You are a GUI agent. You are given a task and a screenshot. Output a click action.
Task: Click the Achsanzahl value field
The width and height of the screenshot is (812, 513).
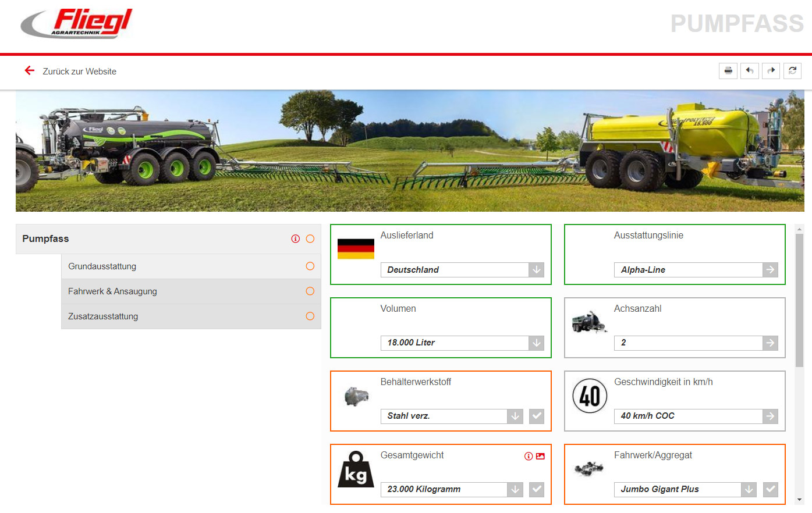point(688,343)
